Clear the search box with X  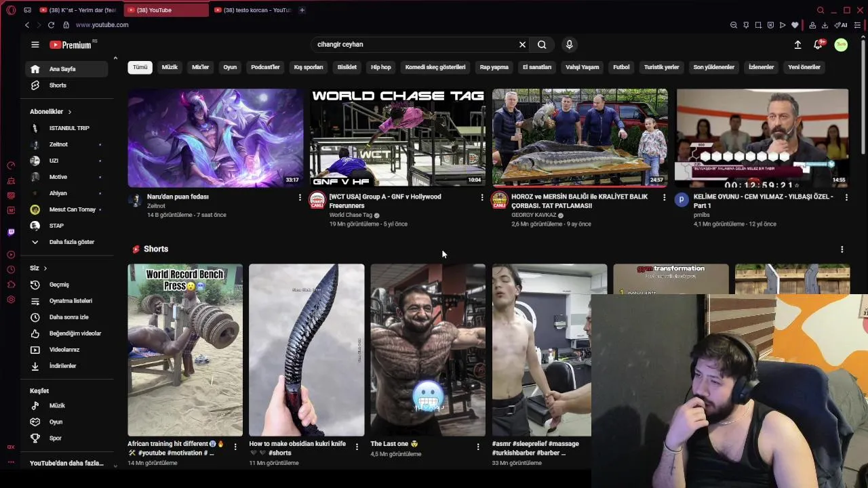522,45
